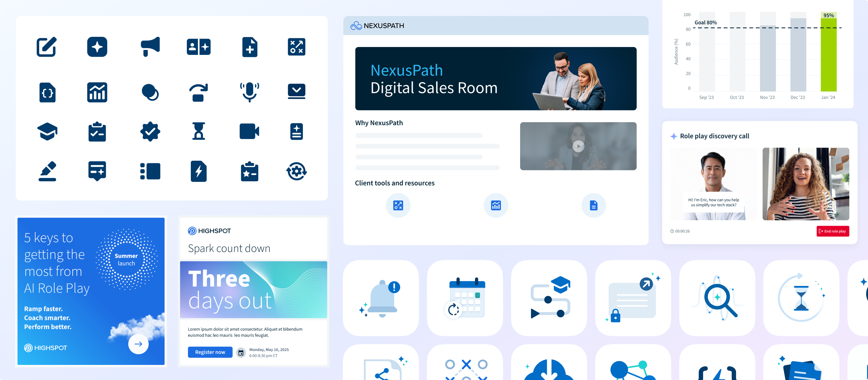Open the playbook resource circle icon

[398, 205]
